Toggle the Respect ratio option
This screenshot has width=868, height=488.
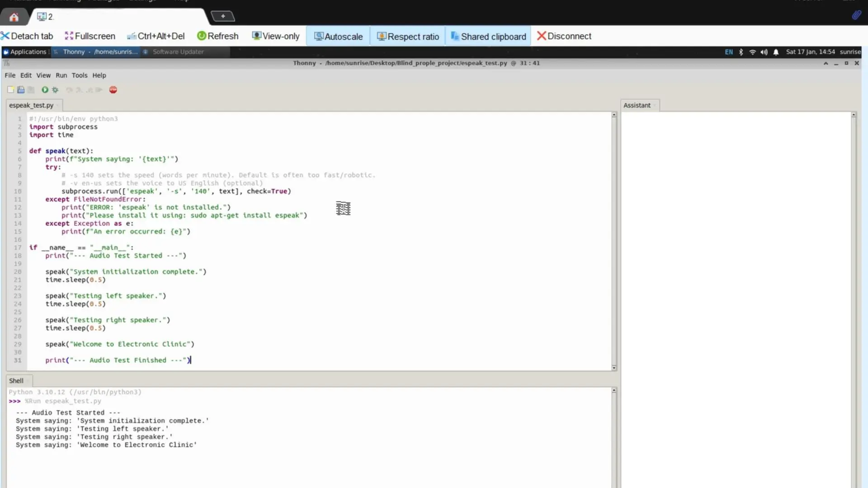[x=408, y=36]
